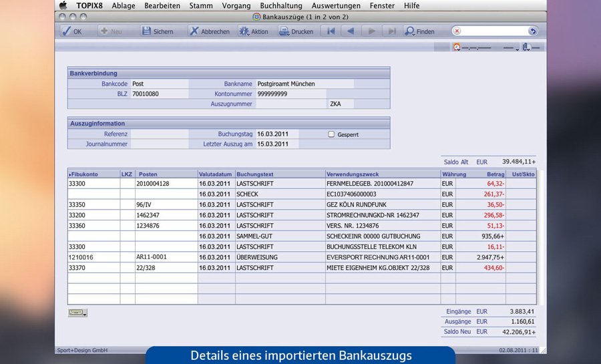Open the Hilfe menu
This screenshot has height=364, width=601.
tap(411, 5)
